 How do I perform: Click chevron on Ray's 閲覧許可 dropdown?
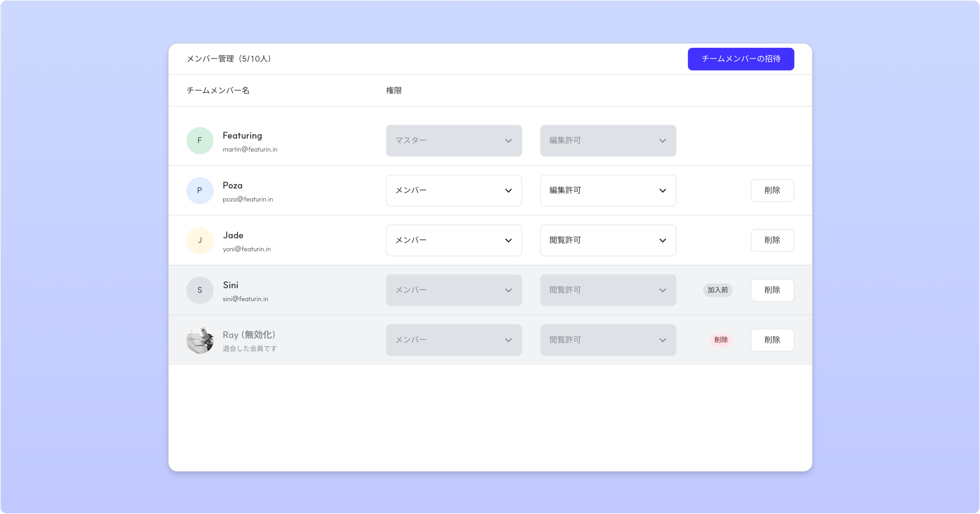pyautogui.click(x=662, y=340)
